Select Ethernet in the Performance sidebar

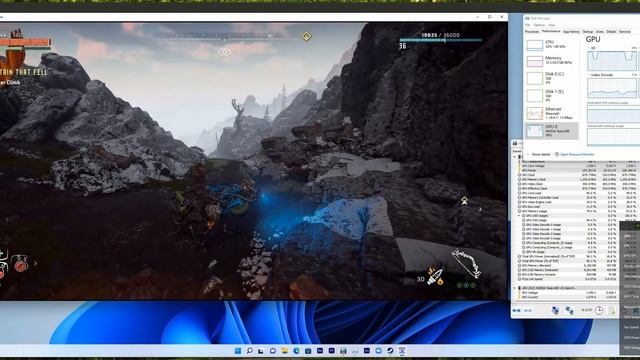click(551, 113)
